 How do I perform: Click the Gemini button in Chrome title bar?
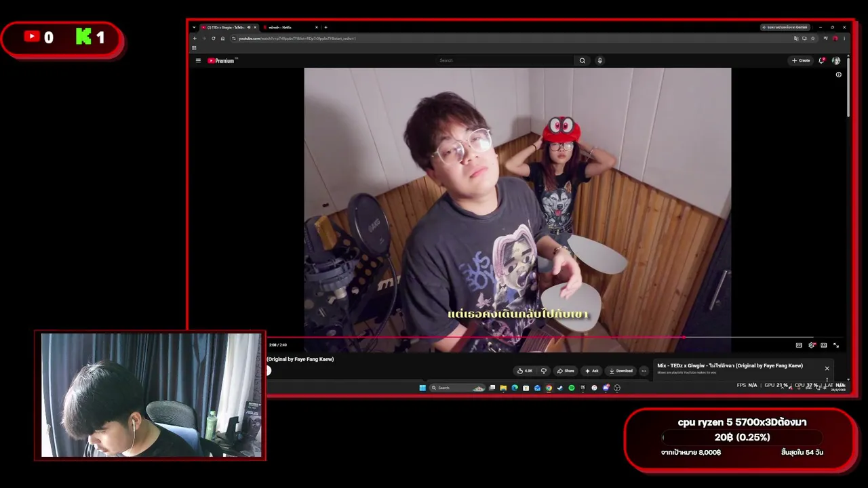785,28
